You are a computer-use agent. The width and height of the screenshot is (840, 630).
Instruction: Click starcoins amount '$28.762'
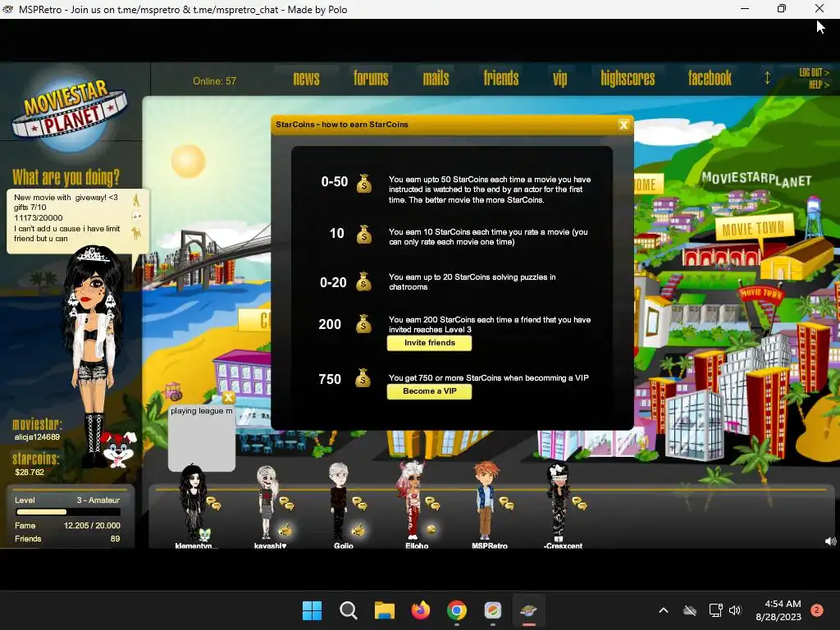(30, 472)
